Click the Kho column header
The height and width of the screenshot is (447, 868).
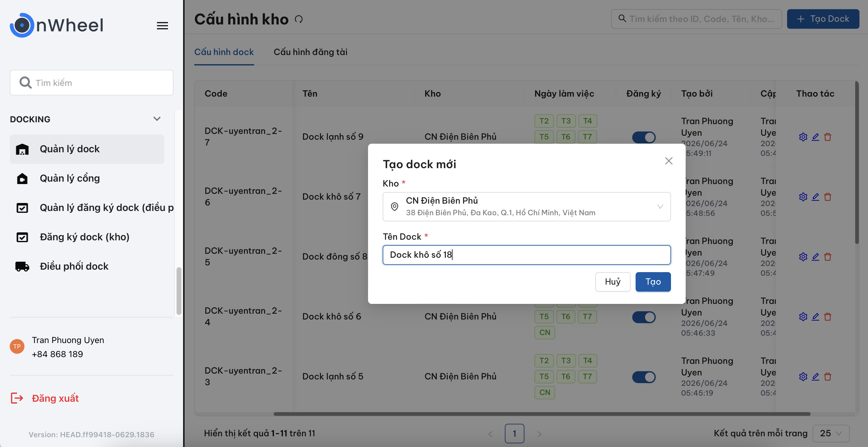pyautogui.click(x=432, y=94)
